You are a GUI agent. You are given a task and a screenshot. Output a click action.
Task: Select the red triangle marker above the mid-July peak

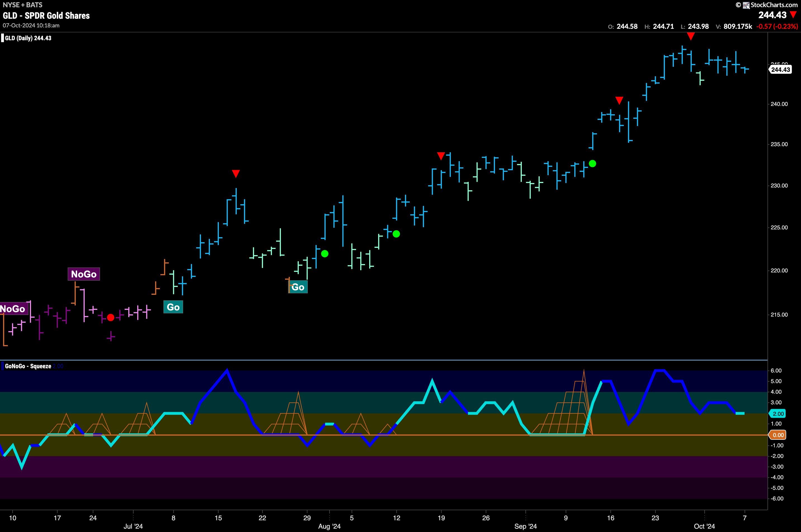[x=236, y=174]
